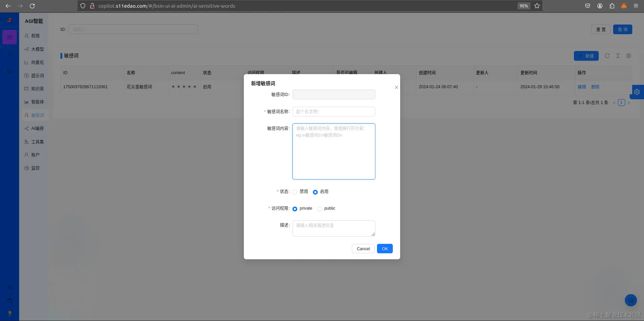Click the app logo in the blue rail
The height and width of the screenshot is (321, 644).
tap(9, 20)
